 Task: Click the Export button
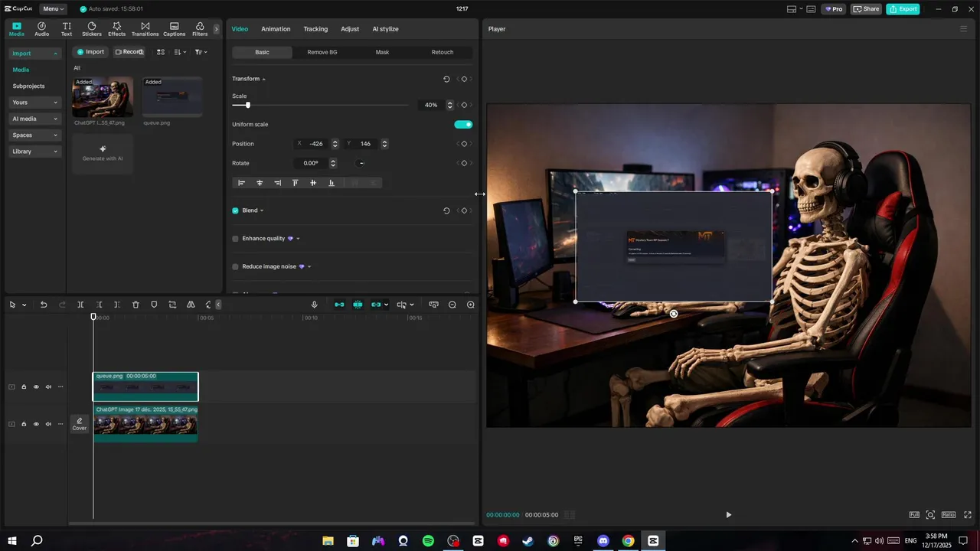tap(903, 9)
